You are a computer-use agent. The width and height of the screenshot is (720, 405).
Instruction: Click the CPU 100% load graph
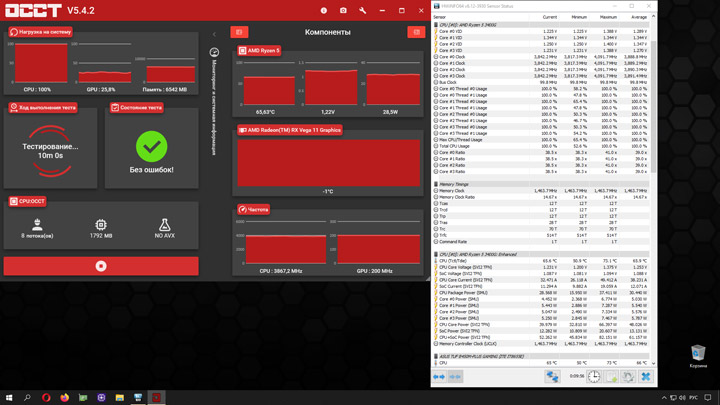pyautogui.click(x=41, y=63)
